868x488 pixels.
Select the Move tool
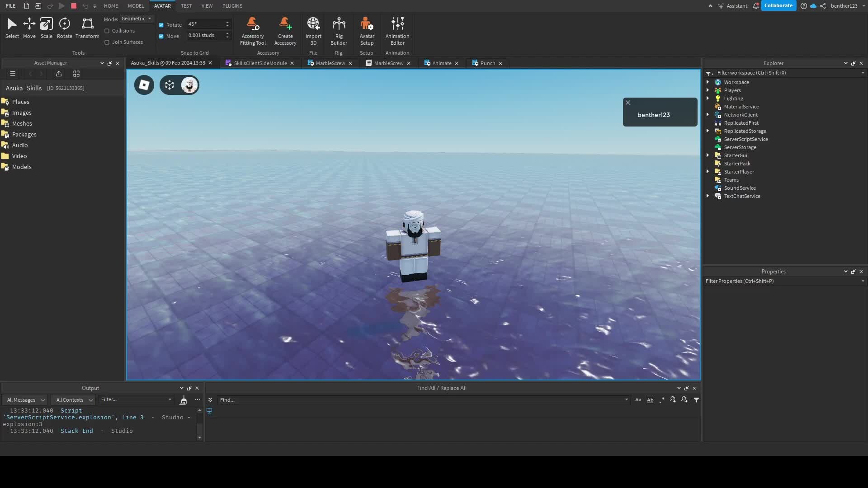pos(29,27)
